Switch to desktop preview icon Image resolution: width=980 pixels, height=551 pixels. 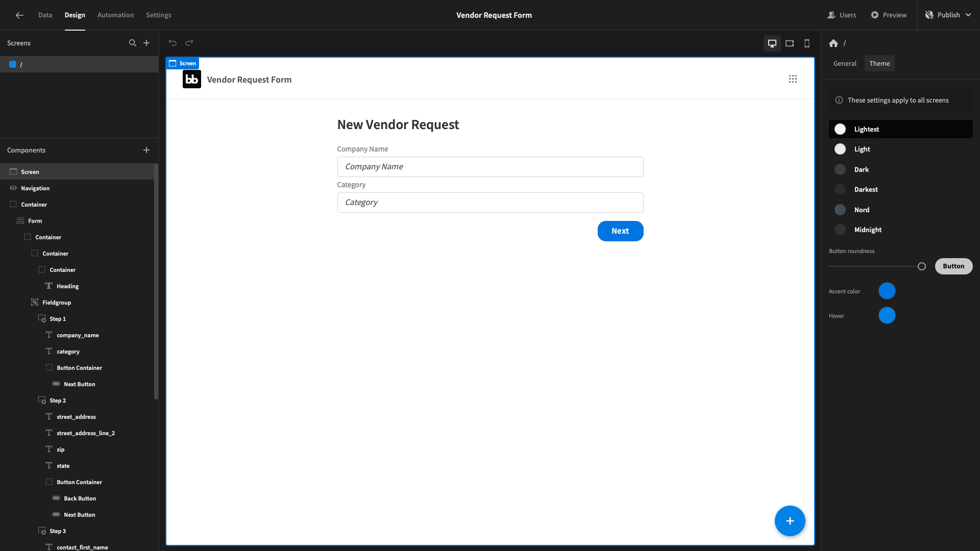(x=772, y=43)
